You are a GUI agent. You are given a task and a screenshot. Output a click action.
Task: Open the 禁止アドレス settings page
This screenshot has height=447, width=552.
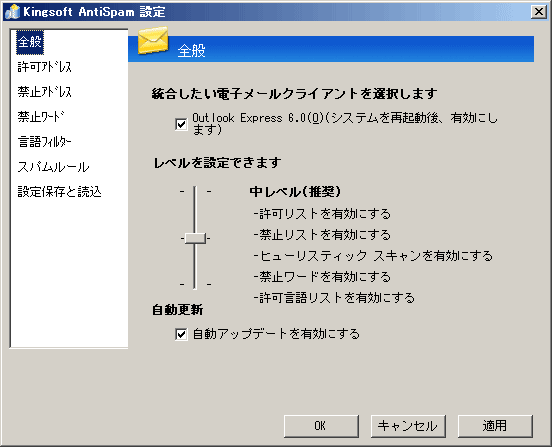(44, 92)
